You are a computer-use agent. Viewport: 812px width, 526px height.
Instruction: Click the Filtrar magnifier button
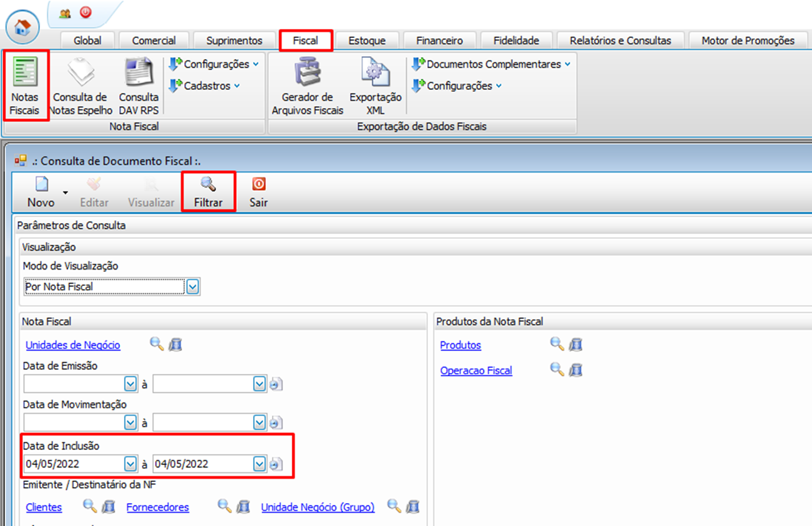[209, 191]
